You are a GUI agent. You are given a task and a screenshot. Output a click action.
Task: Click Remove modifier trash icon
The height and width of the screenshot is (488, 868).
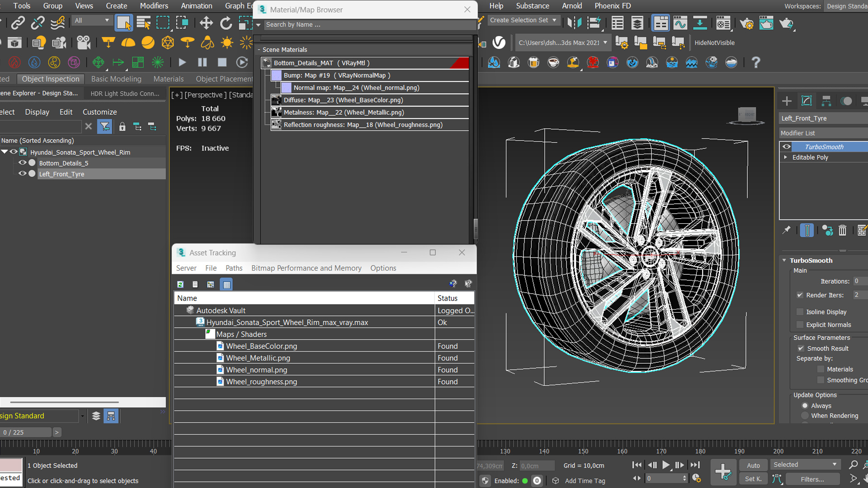[x=842, y=230]
